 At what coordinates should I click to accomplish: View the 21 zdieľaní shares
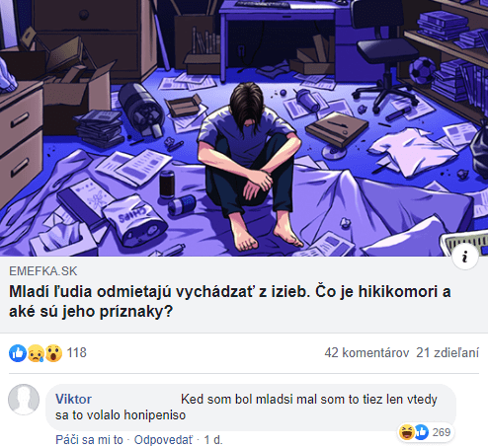pyautogui.click(x=447, y=352)
